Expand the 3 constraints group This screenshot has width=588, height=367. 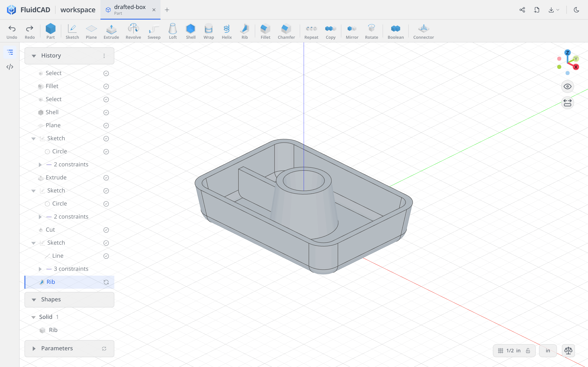click(40, 269)
